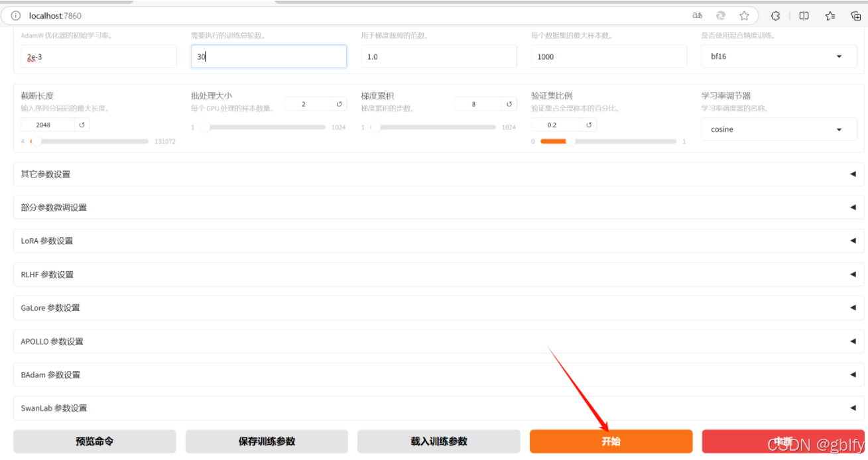Click the 载入训练参数 button
This screenshot has height=460, width=868.
(439, 441)
